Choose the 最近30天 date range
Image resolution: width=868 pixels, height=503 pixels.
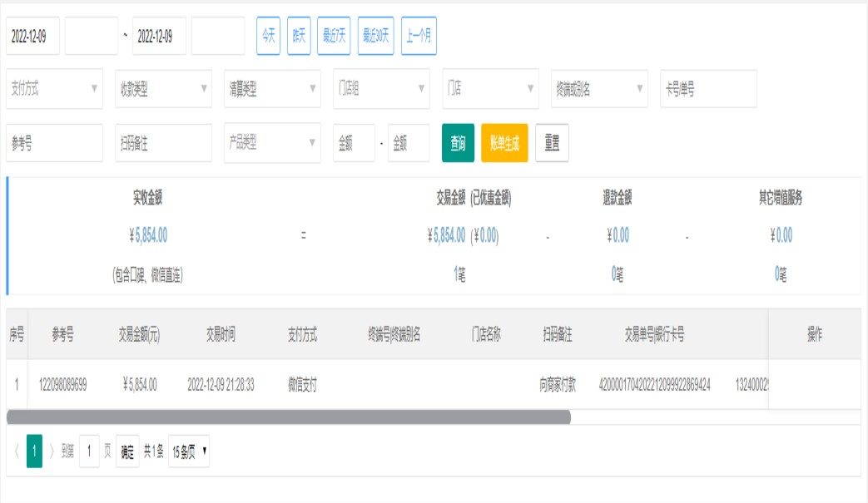[x=375, y=36]
